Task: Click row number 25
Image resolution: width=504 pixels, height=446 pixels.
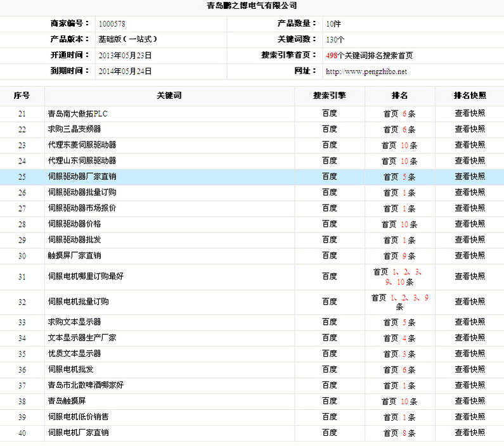Action: click(x=22, y=177)
